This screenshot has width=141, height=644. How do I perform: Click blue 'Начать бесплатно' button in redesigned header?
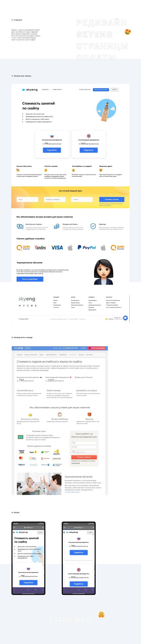point(101,90)
